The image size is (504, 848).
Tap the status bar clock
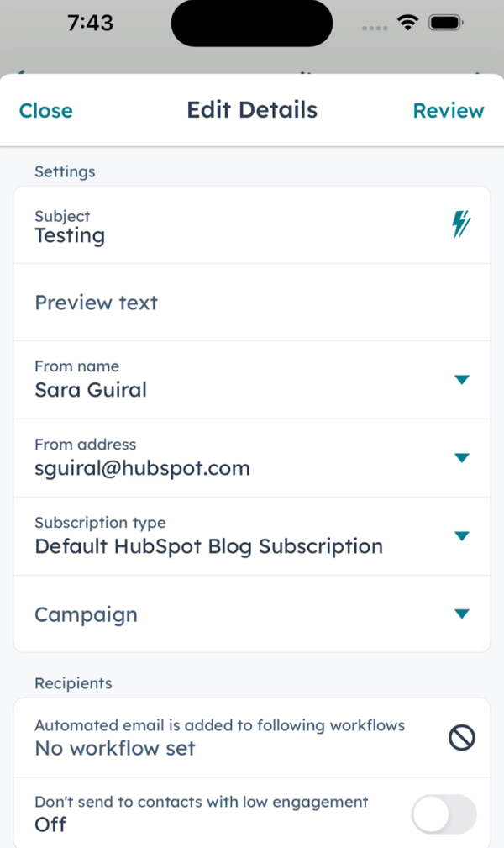(x=91, y=23)
